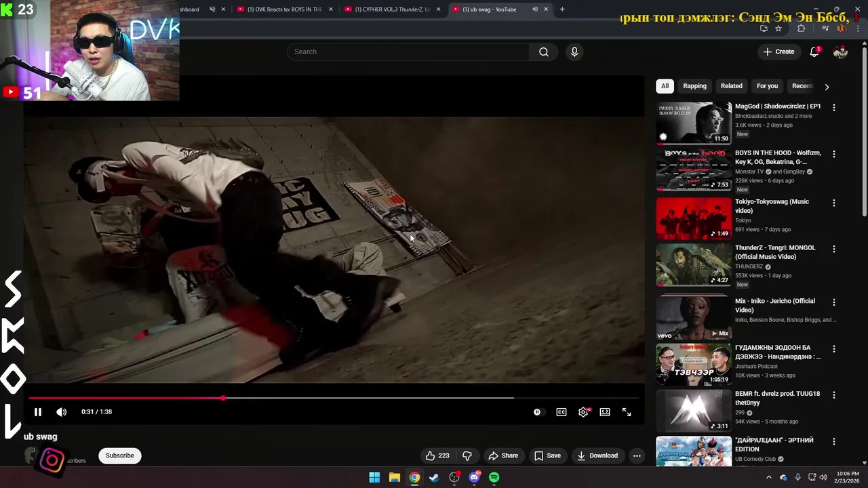Enter full screen mode
The height and width of the screenshot is (488, 868).
click(x=627, y=412)
